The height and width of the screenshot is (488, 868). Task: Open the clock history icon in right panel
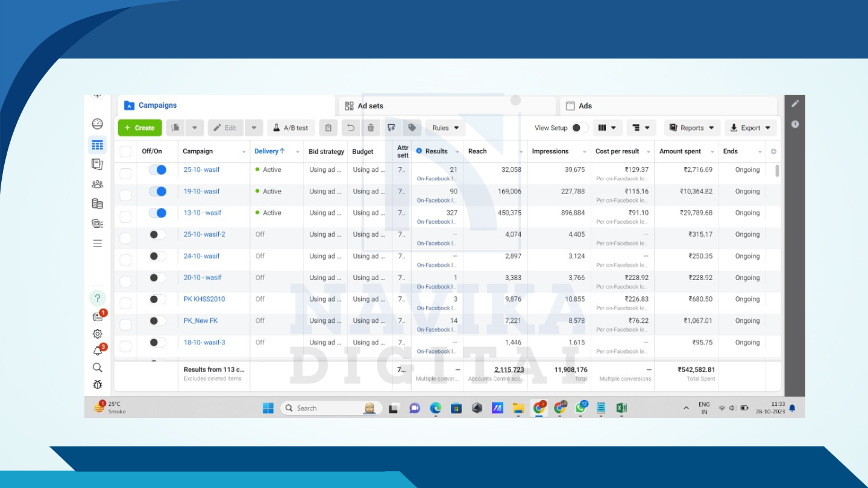[x=795, y=124]
